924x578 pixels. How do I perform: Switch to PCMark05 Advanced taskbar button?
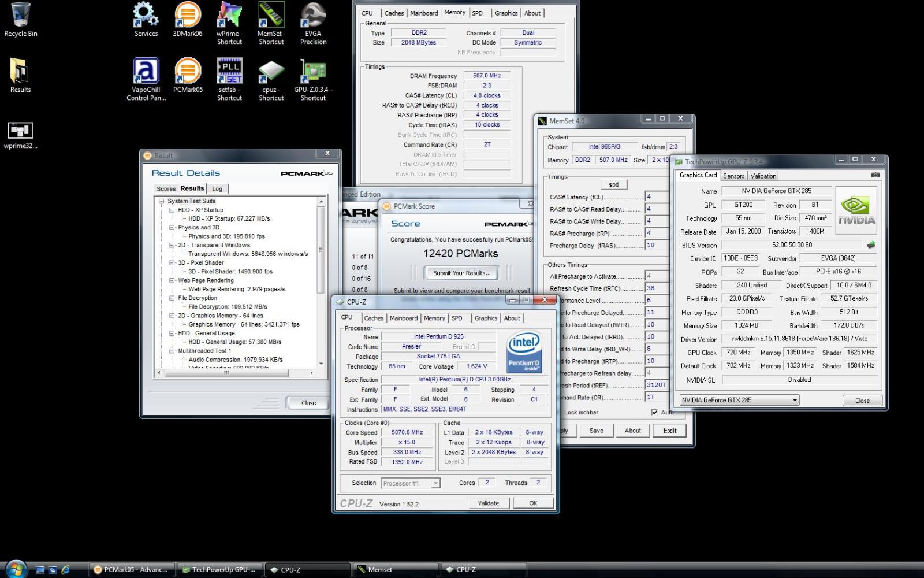coord(132,569)
